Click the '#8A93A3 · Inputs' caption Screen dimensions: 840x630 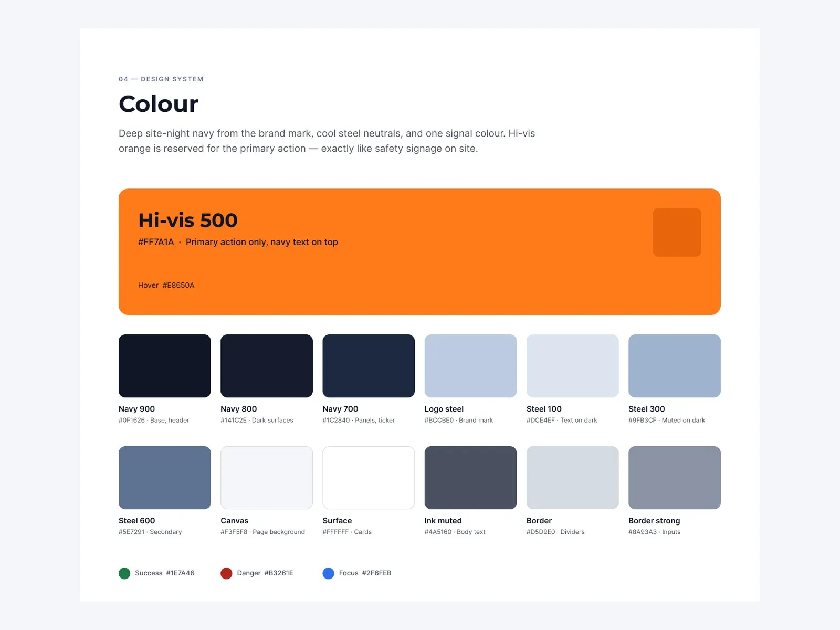655,532
